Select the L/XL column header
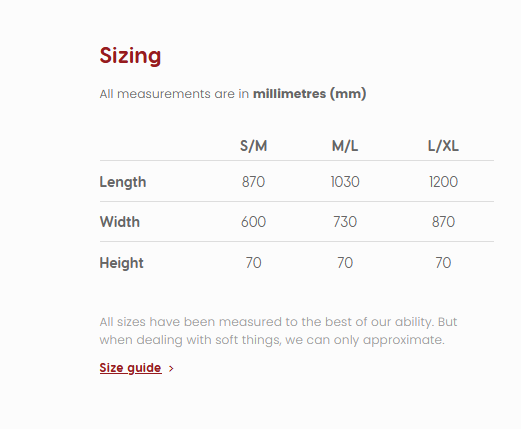The height and width of the screenshot is (429, 521). (x=443, y=146)
